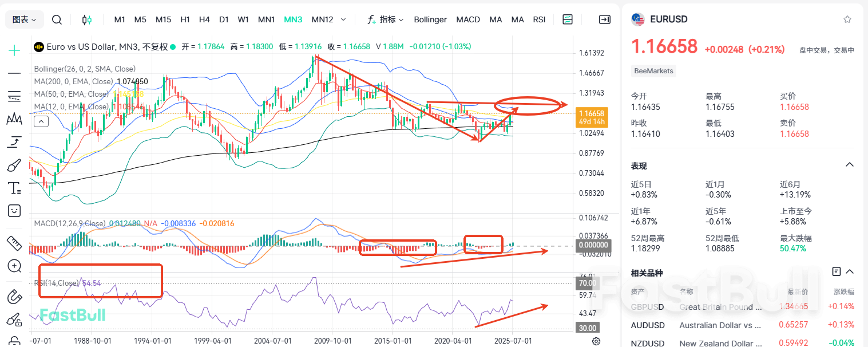Switch to the H4 timeframe

tap(204, 19)
